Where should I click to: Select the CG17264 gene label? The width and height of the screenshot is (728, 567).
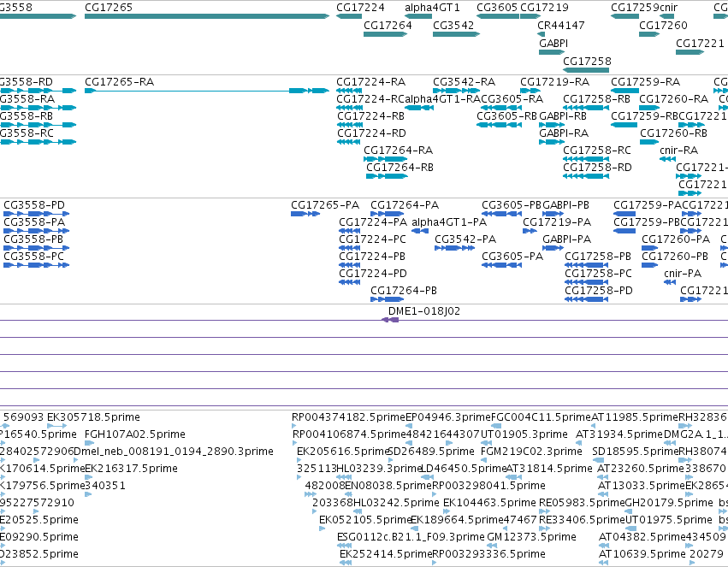tap(388, 25)
